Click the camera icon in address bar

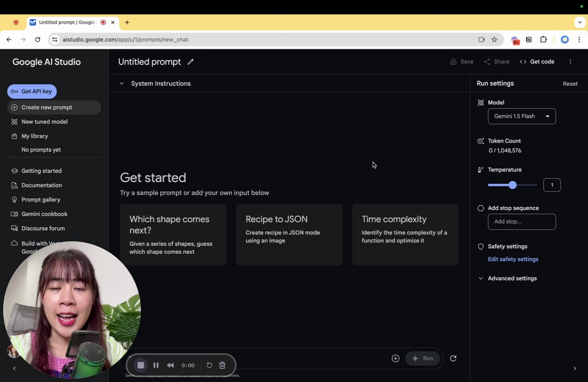[x=481, y=39]
